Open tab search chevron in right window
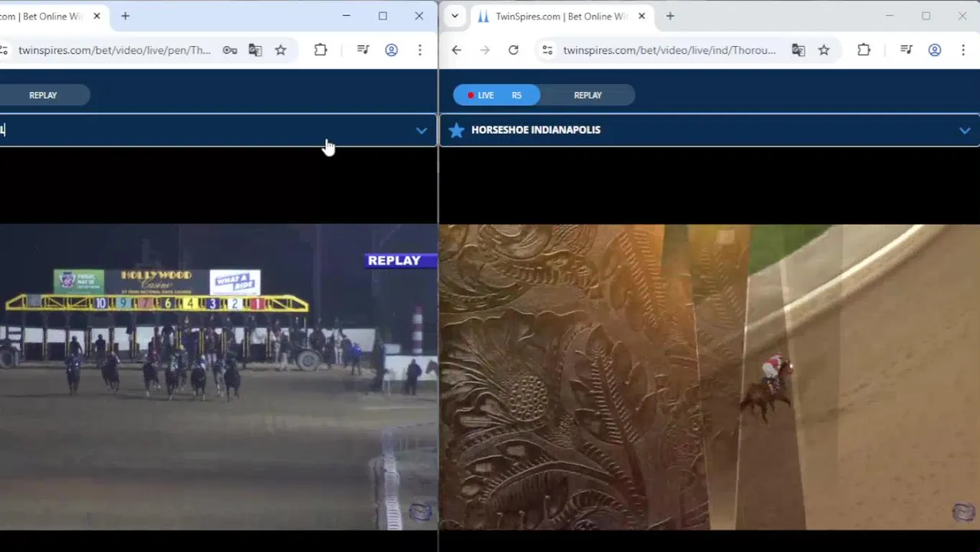Screen dimensions: 980x552 point(455,16)
